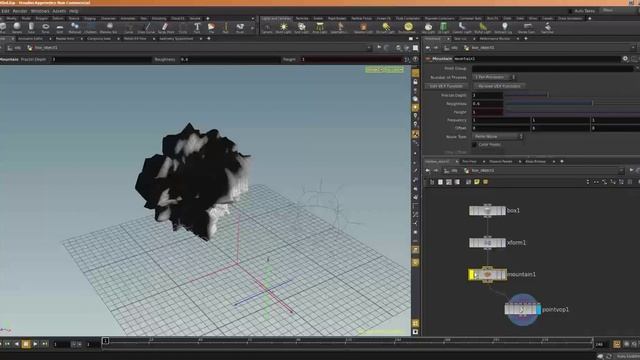
Task: Click the Point Group input field
Action: coord(553,69)
